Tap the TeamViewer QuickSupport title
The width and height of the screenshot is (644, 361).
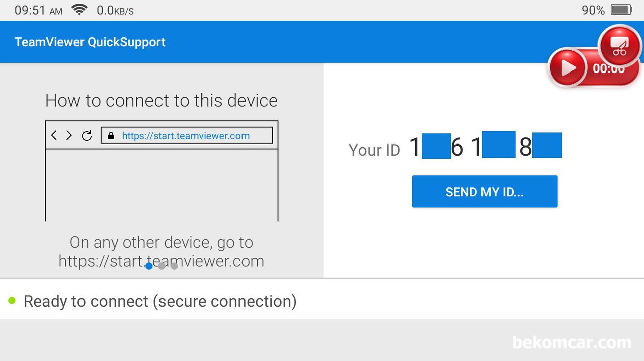tap(90, 42)
